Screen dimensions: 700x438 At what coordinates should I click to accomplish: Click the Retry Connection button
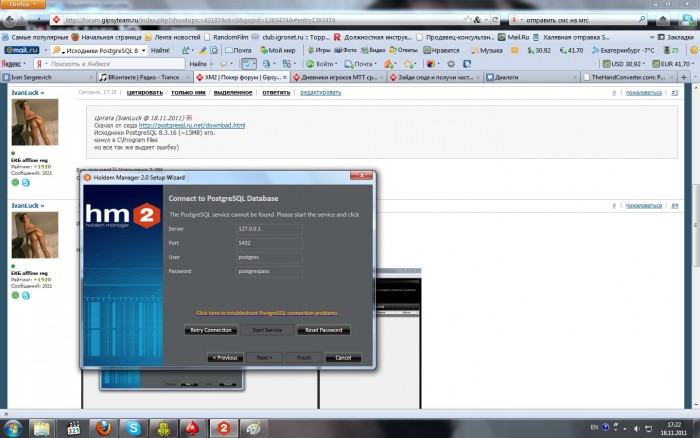[x=211, y=330]
